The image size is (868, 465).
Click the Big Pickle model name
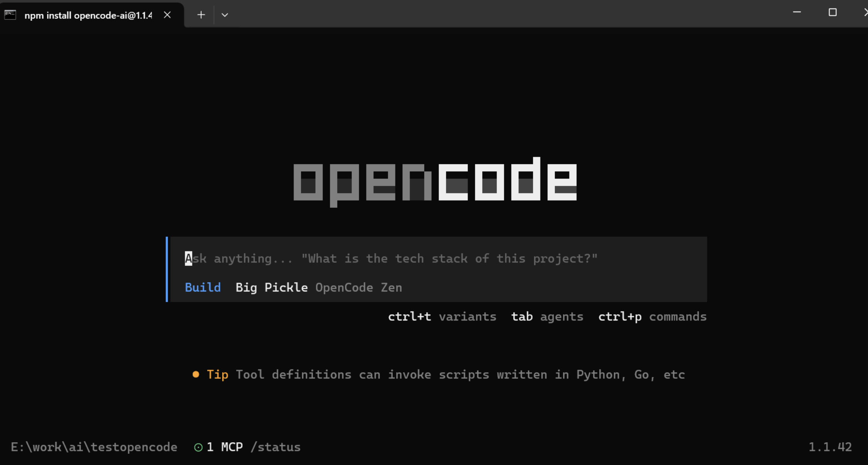pyautogui.click(x=271, y=287)
